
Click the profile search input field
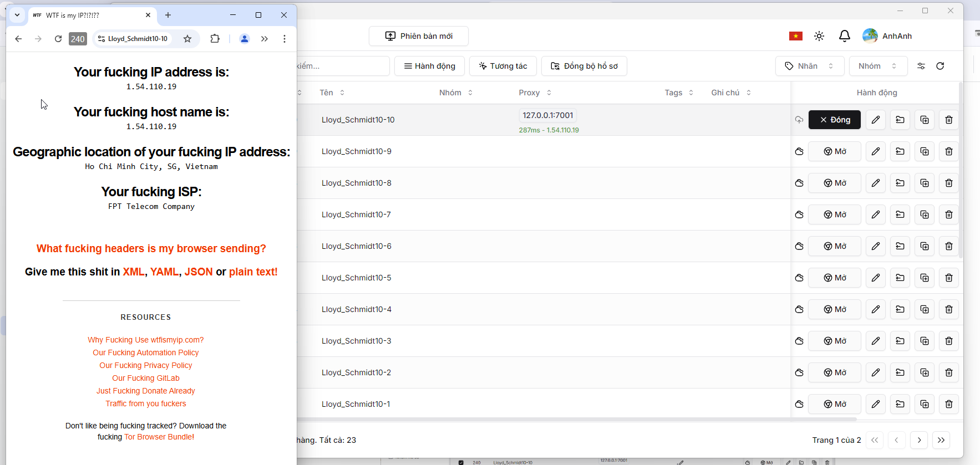pos(341,66)
